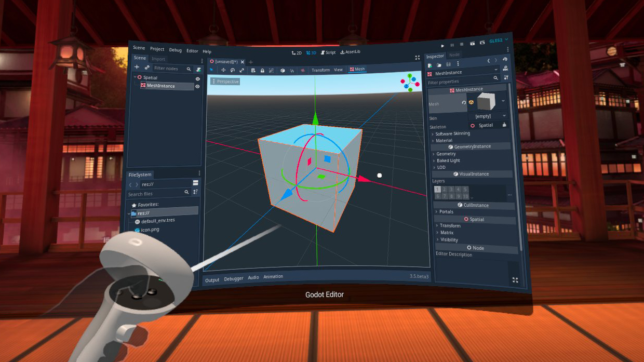
Task: Toggle visibility of the Spatial node
Action: pos(197,79)
